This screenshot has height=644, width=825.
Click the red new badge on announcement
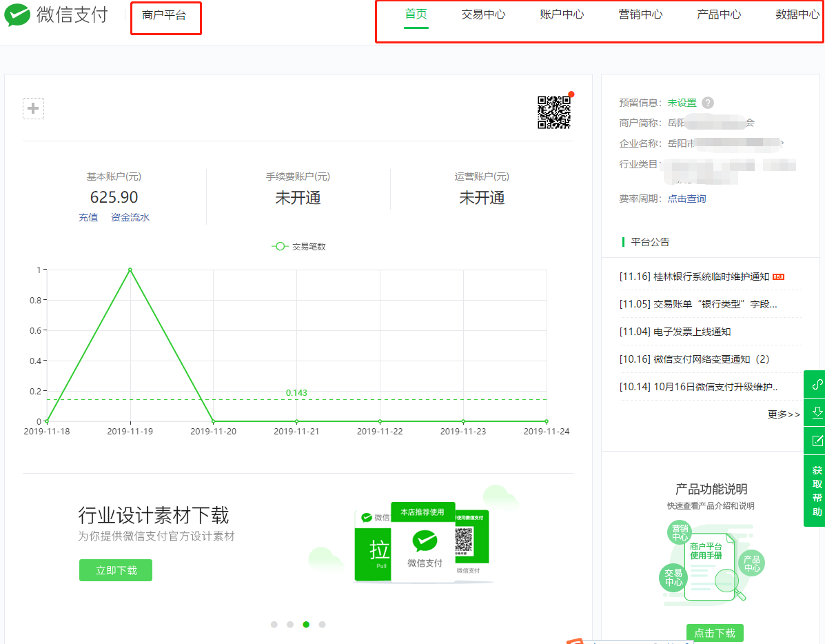coord(779,276)
